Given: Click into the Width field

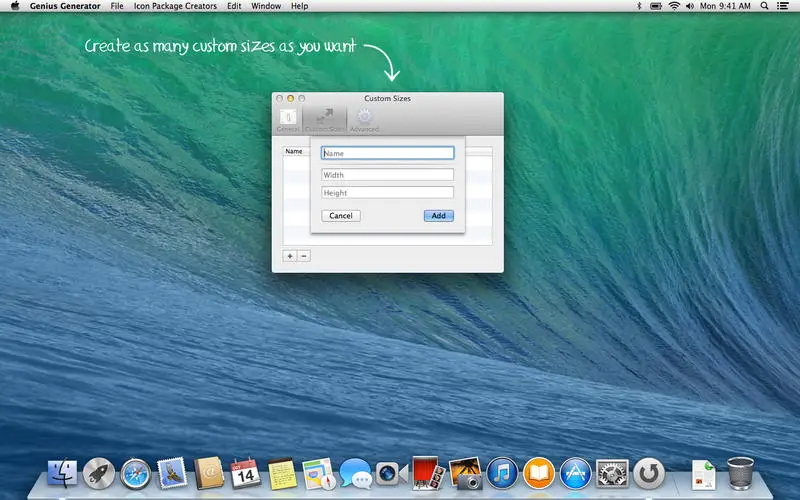Looking at the screenshot, I should click(x=388, y=174).
